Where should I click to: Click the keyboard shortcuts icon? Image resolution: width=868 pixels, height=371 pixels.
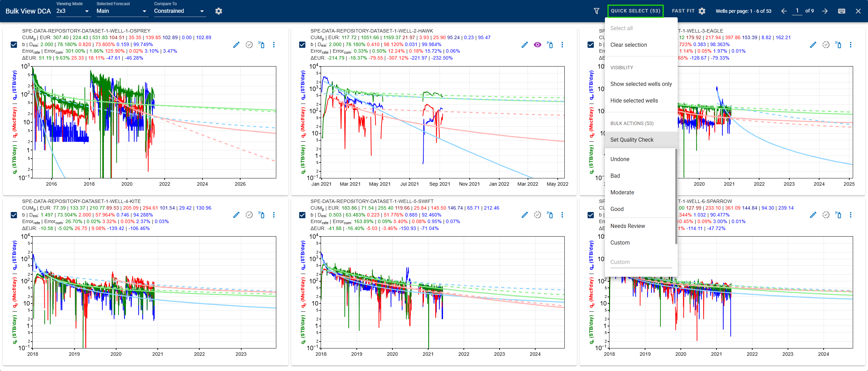[x=841, y=11]
